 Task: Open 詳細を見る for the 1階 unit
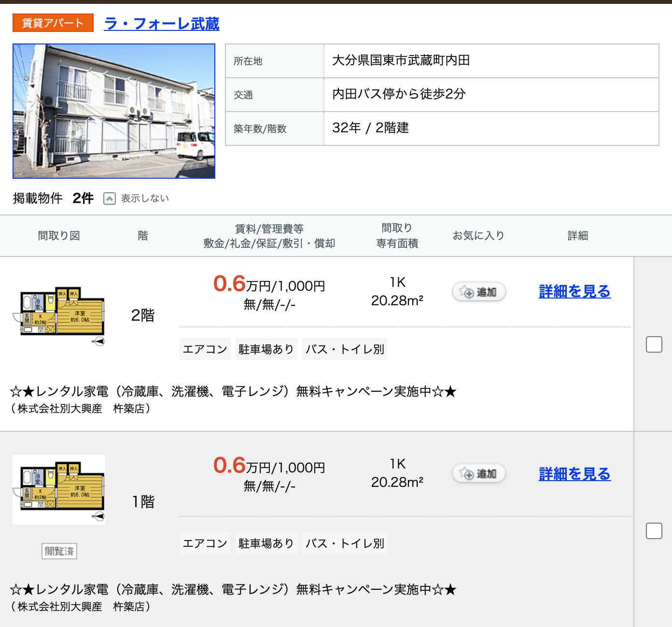[x=574, y=474]
